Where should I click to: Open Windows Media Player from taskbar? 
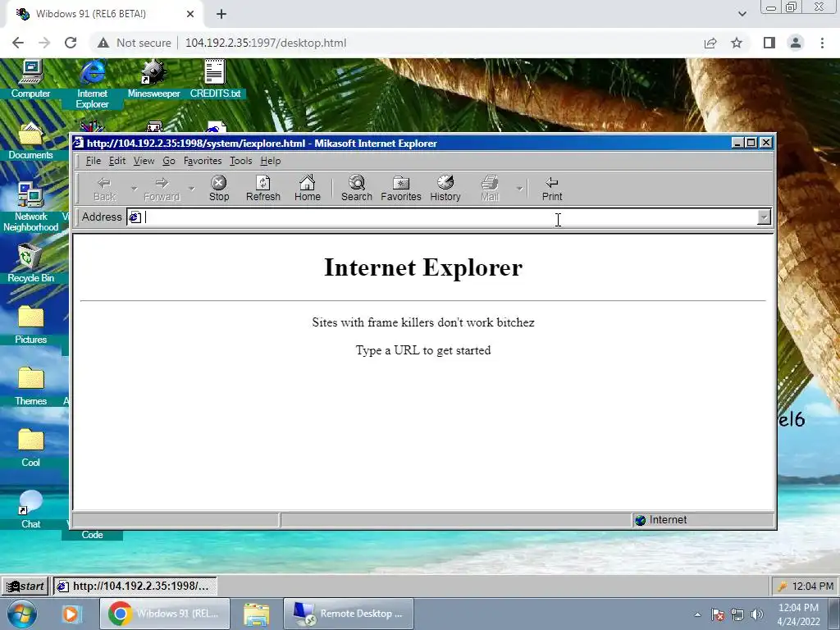click(71, 614)
